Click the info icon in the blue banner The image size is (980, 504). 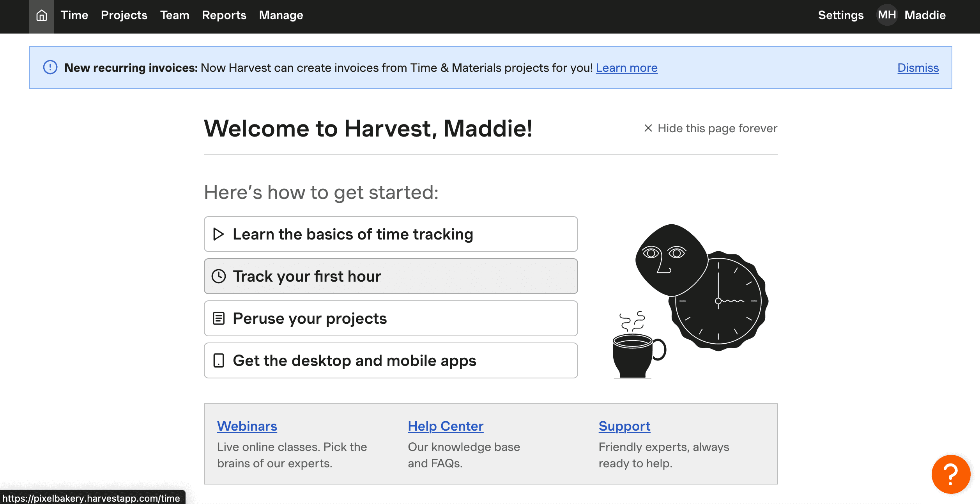50,67
